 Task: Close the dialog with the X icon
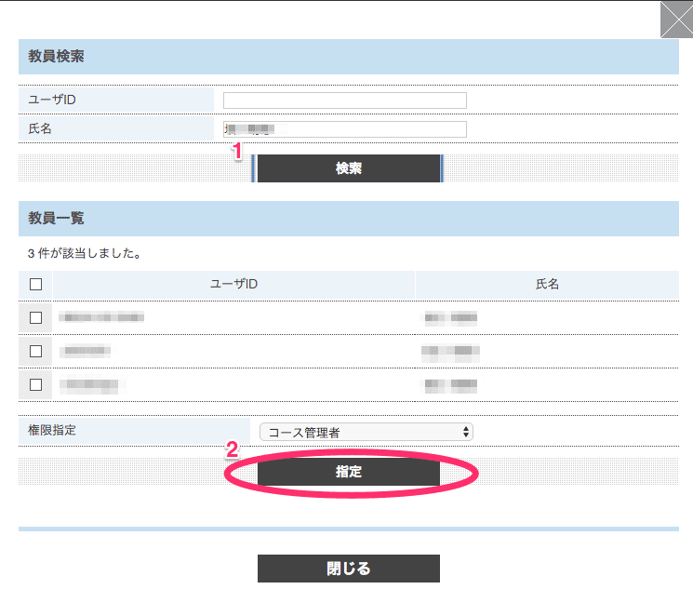pos(675,20)
